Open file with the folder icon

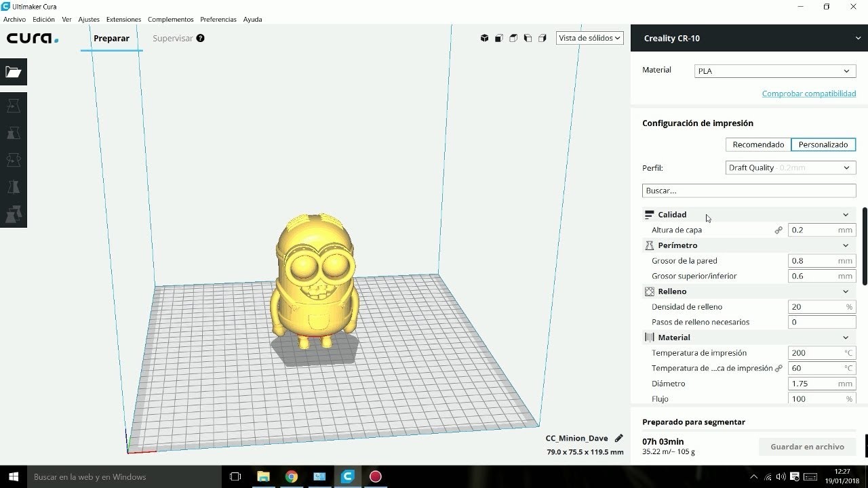tap(13, 72)
